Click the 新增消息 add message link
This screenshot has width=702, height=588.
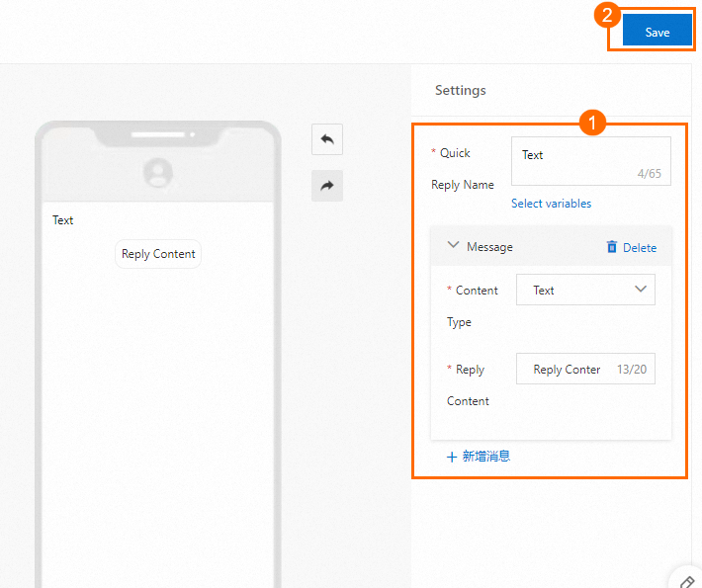[x=486, y=456]
